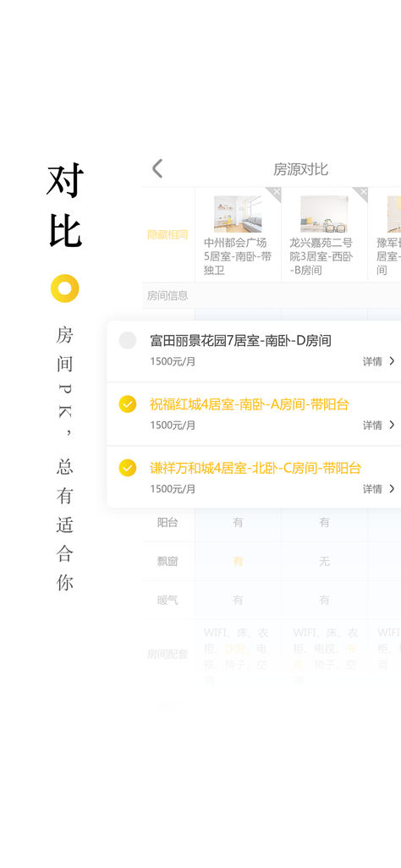Open the 龙兴嘉苑二号院 room thumbnail

(324, 214)
